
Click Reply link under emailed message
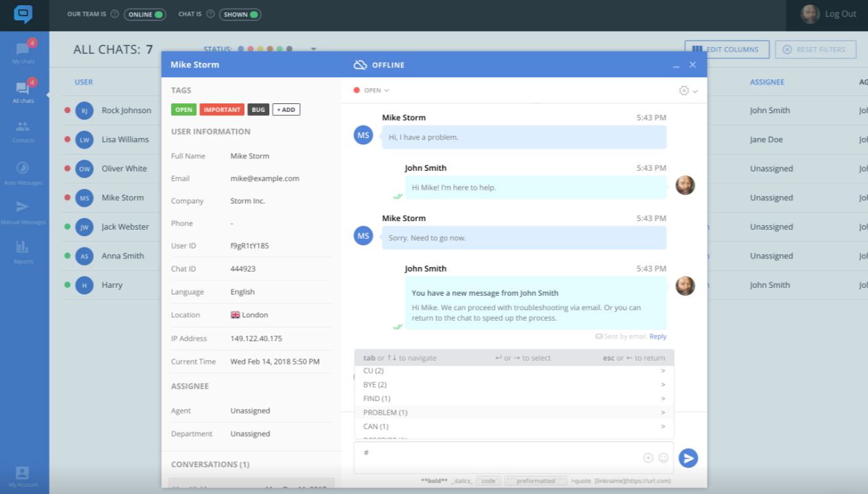click(658, 336)
